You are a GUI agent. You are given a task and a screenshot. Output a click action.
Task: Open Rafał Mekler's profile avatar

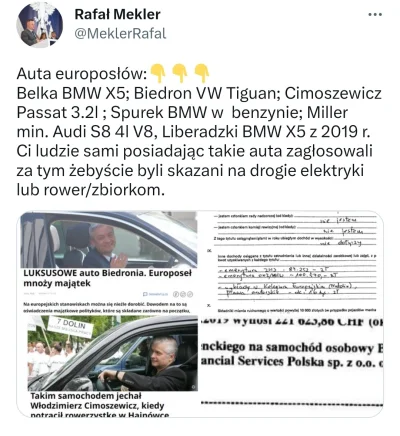(39, 24)
